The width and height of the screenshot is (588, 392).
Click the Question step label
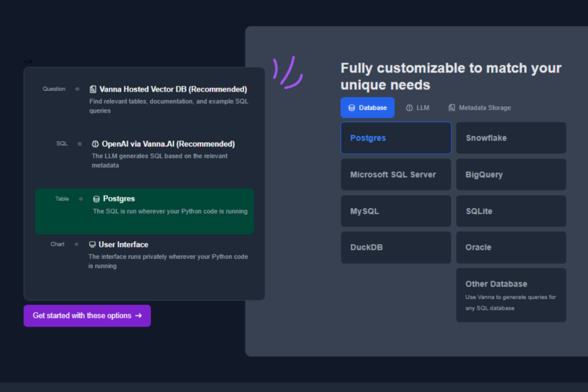54,89
